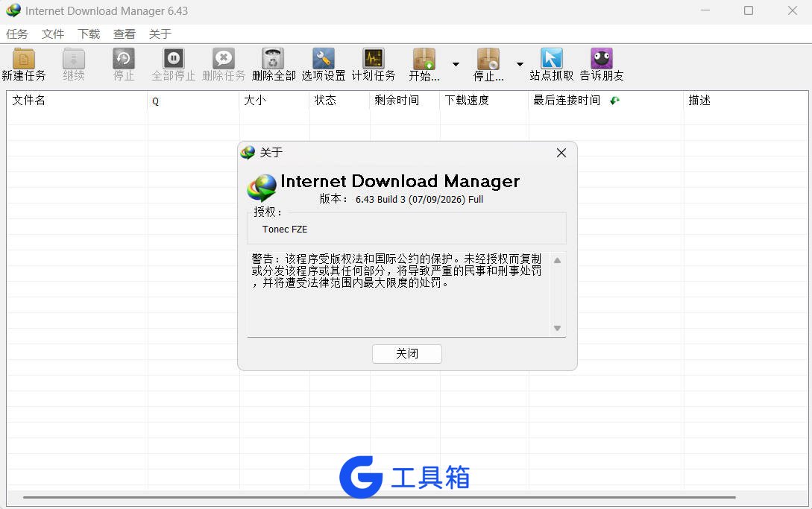812x509 pixels.
Task: Launch the 站点抓取 (Site Grabber) icon
Action: 552,59
